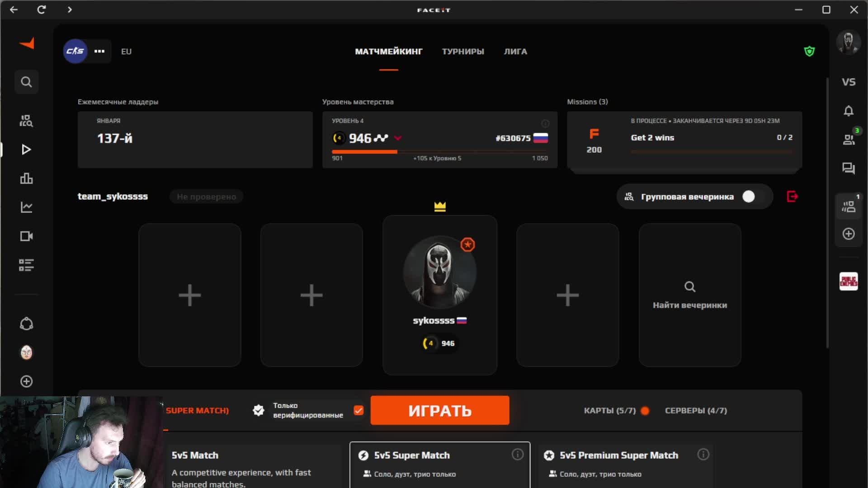The image size is (868, 488).
Task: Open friends list icon with badge 3
Action: point(849,140)
